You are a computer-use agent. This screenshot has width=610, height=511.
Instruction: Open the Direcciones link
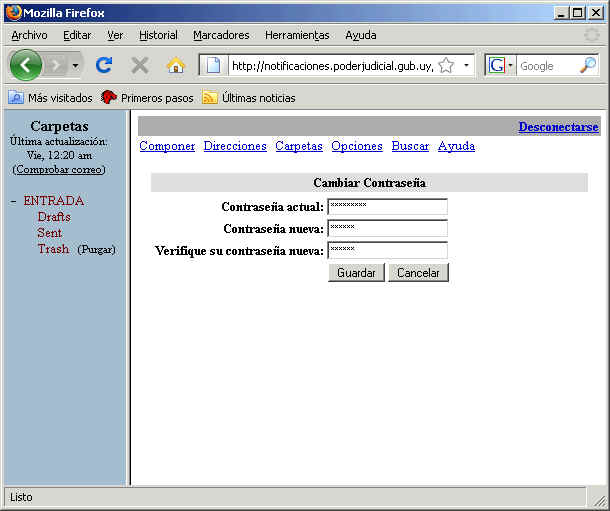coord(235,146)
